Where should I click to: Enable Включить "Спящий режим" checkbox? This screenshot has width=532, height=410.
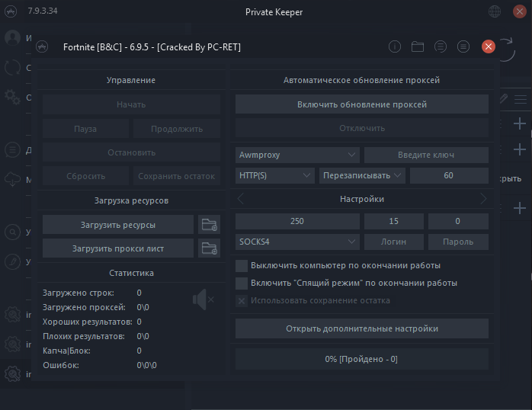coord(242,283)
